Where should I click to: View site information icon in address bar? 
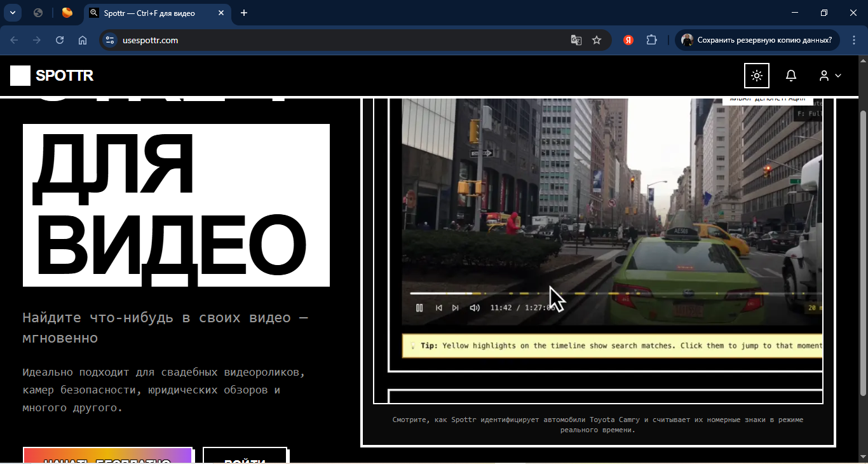point(109,40)
